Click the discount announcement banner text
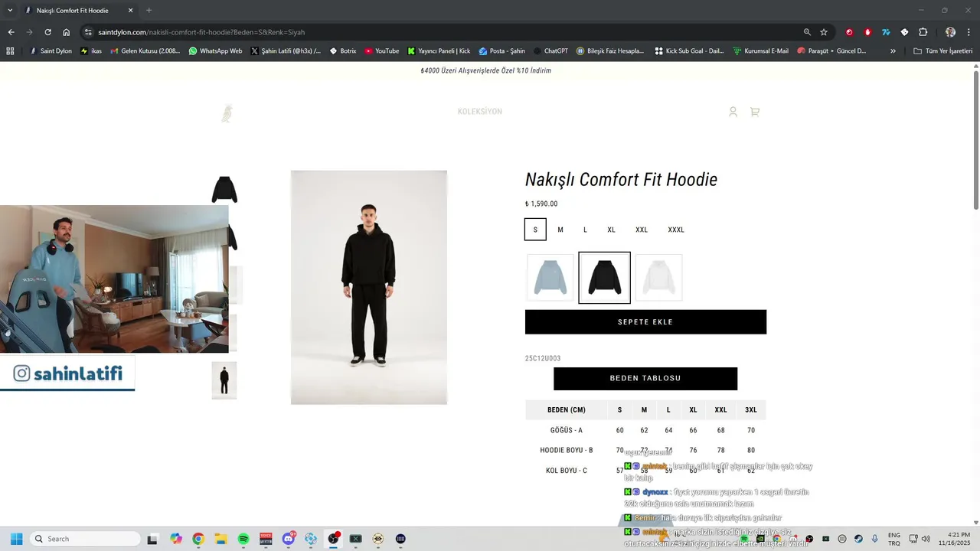The image size is (980, 551). point(485,70)
